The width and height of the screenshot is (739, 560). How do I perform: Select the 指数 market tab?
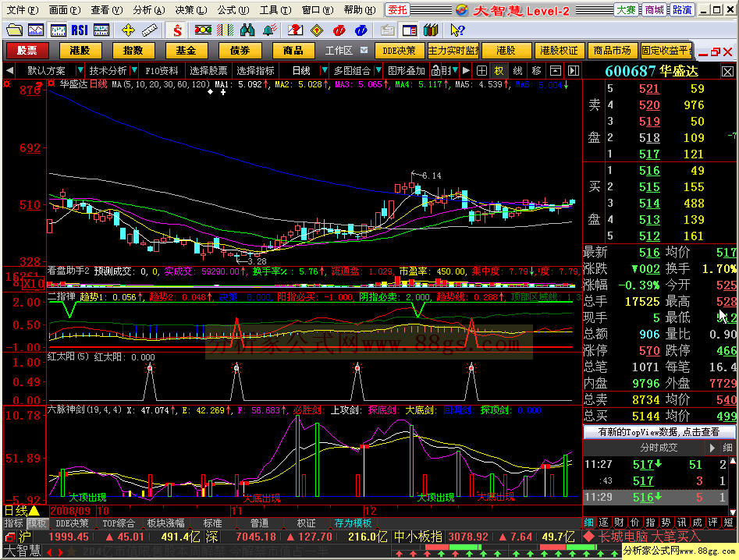point(133,51)
